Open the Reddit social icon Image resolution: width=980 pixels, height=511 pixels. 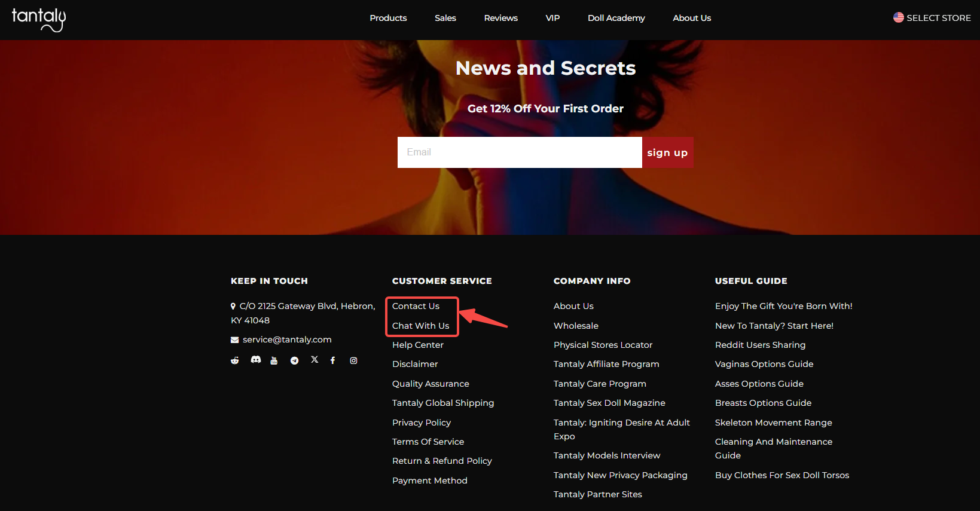235,360
